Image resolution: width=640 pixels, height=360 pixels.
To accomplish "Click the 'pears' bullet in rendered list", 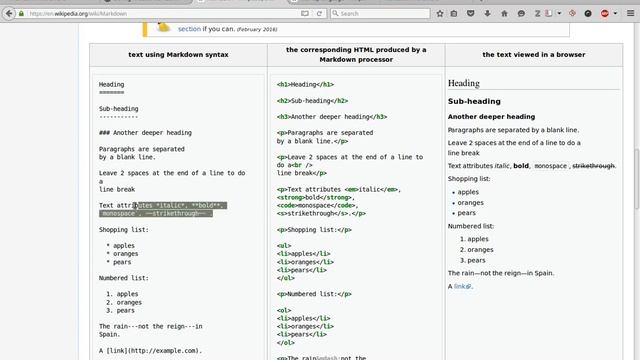I will pyautogui.click(x=467, y=213).
